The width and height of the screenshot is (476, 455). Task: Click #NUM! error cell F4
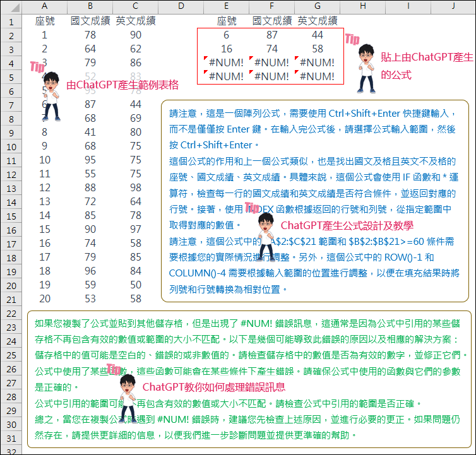point(271,62)
